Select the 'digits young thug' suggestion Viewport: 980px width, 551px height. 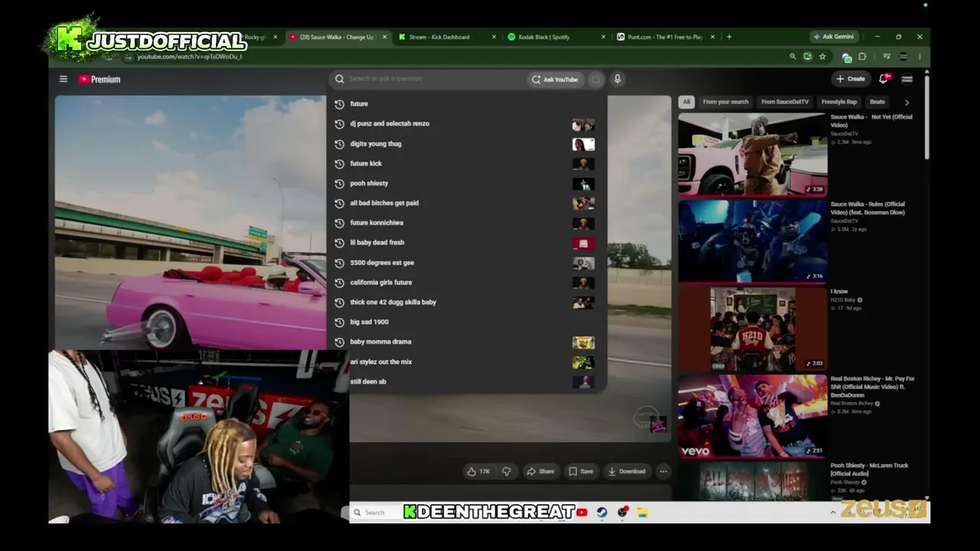[466, 144]
